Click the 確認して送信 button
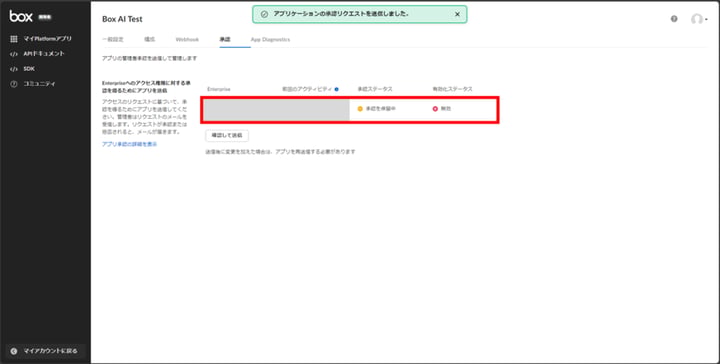720x364 pixels. 227,136
